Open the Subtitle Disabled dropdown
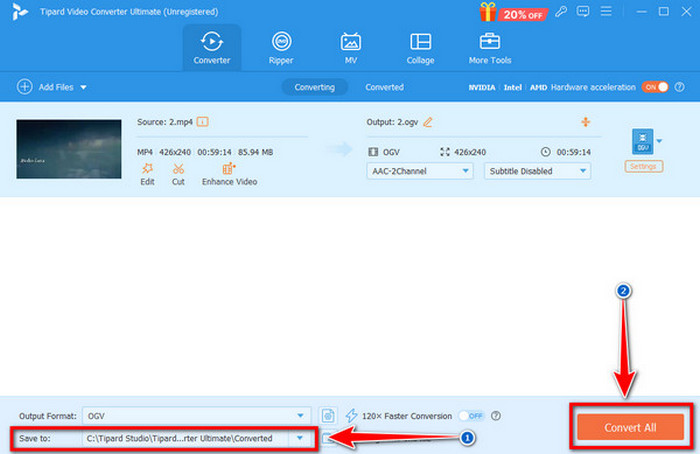 [x=538, y=171]
